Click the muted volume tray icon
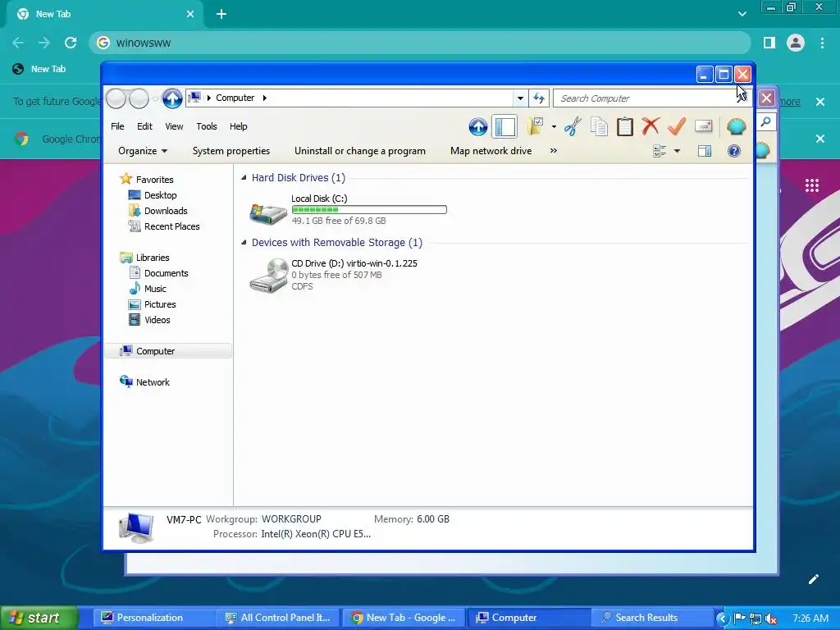 click(x=771, y=619)
